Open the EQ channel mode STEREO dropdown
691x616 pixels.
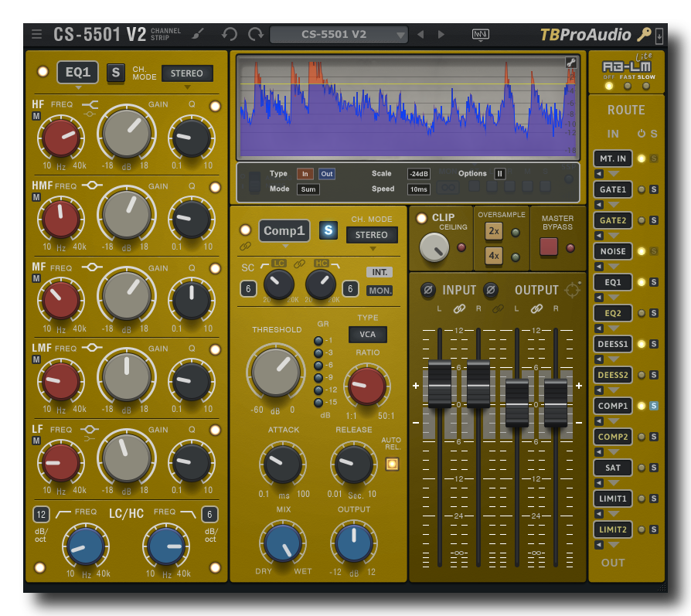(x=188, y=73)
